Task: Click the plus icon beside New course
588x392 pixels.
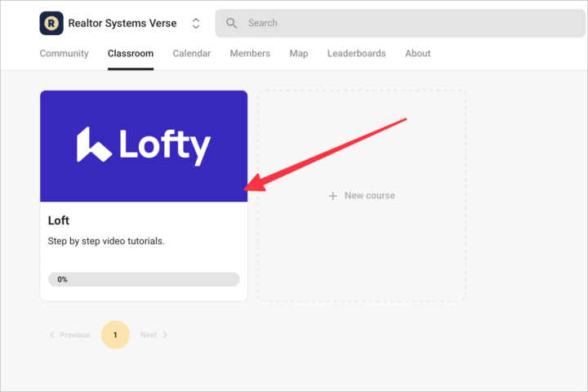Action: click(x=332, y=196)
